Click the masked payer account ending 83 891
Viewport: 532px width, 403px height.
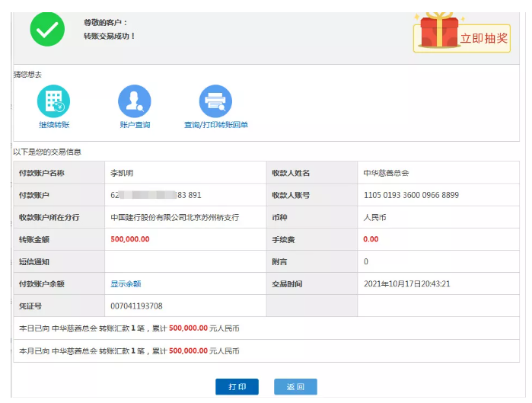coord(156,195)
